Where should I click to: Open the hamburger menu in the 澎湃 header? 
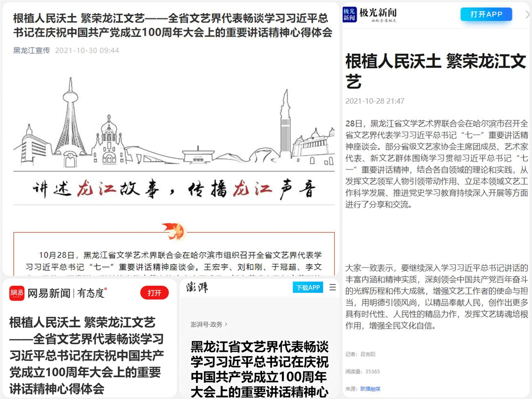332,287
